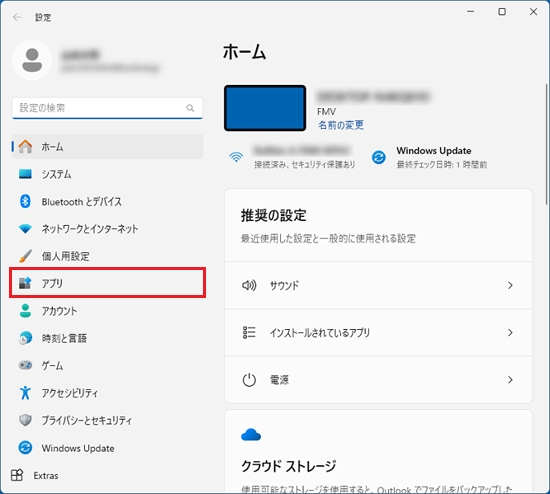Click 接続済み、セキュリティ保護あり network status
Viewport: 550px width, 494px height.
pyautogui.click(x=304, y=165)
